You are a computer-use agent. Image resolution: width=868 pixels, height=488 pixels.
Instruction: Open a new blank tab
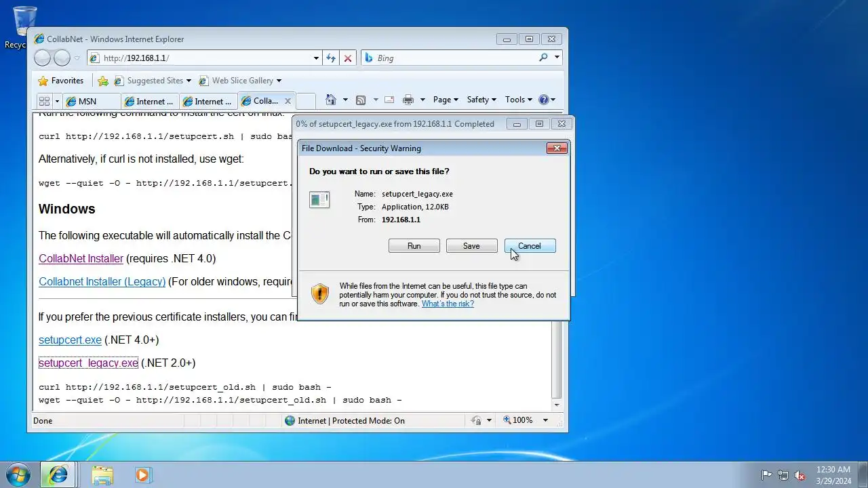point(306,101)
